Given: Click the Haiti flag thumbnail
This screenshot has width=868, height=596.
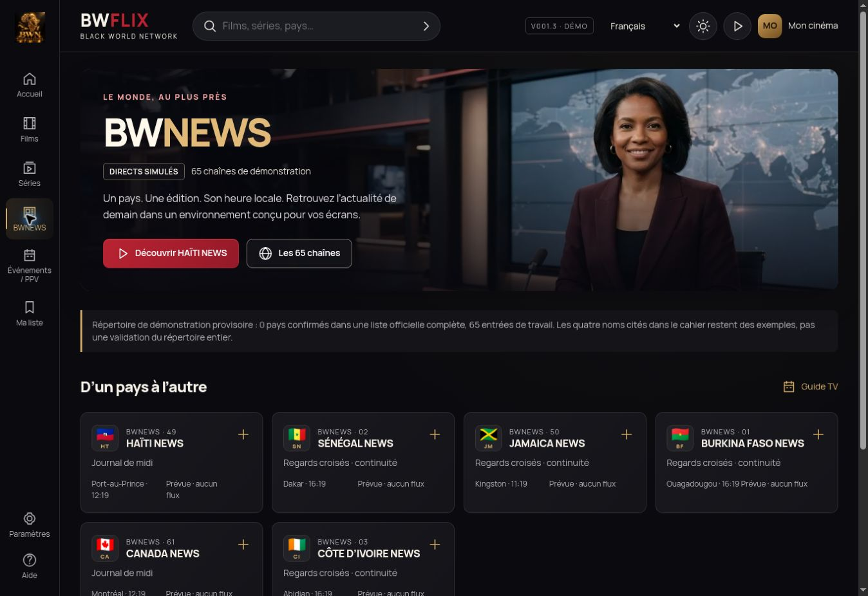Looking at the screenshot, I should click(x=105, y=438).
